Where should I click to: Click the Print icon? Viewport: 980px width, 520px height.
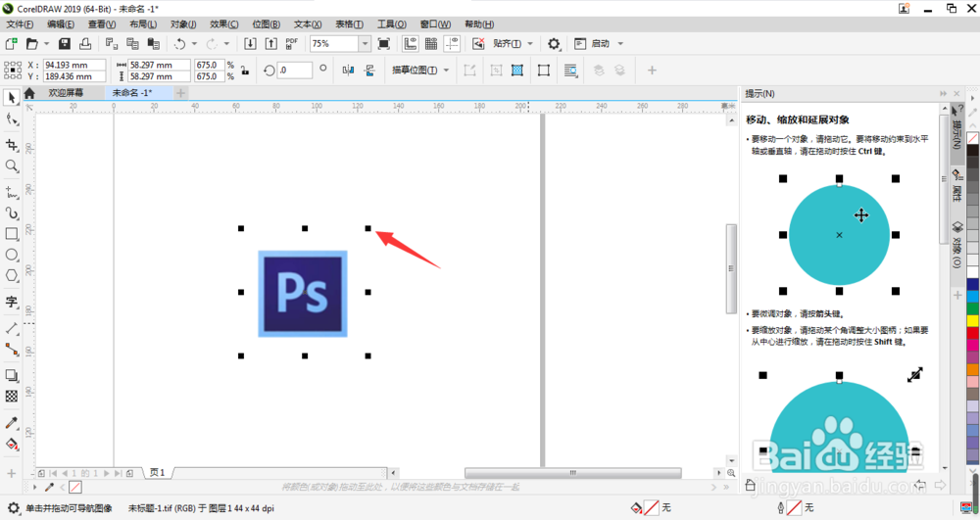pos(85,44)
